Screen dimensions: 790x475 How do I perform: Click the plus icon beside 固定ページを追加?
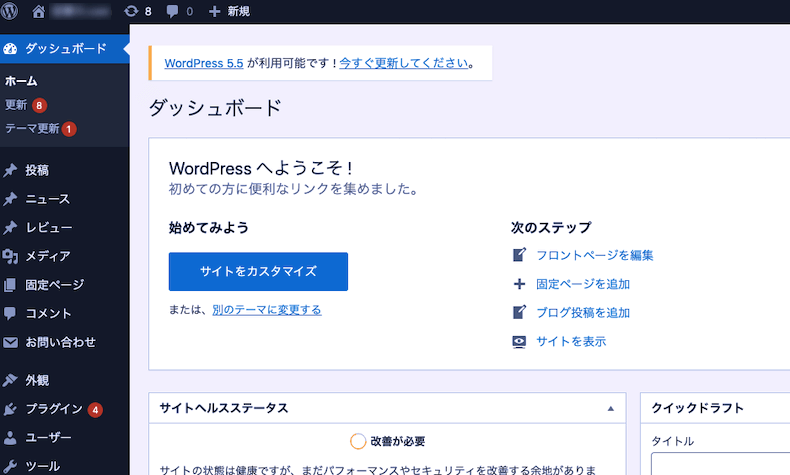(x=519, y=284)
